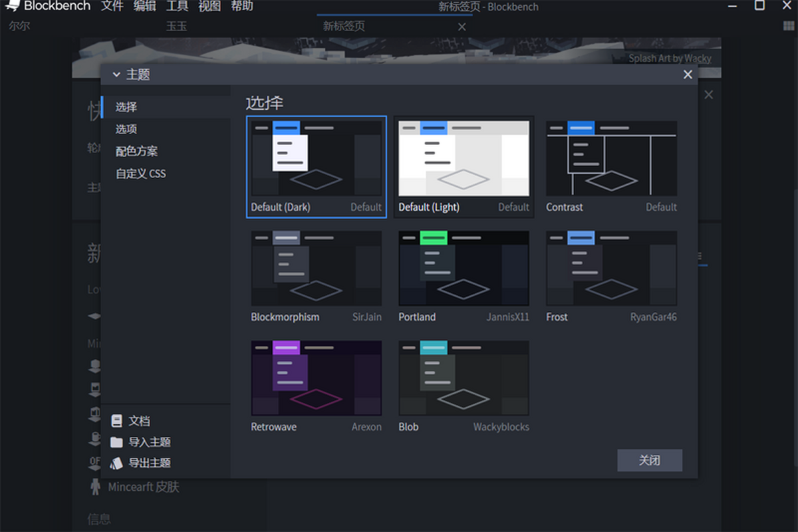Viewport: 798px width, 532px height.
Task: Open the 工具 menu
Action: pyautogui.click(x=177, y=7)
